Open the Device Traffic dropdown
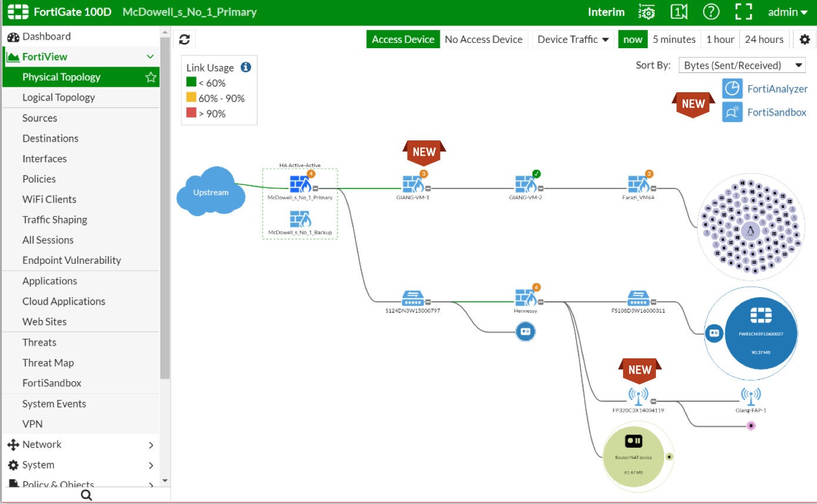 [x=572, y=39]
